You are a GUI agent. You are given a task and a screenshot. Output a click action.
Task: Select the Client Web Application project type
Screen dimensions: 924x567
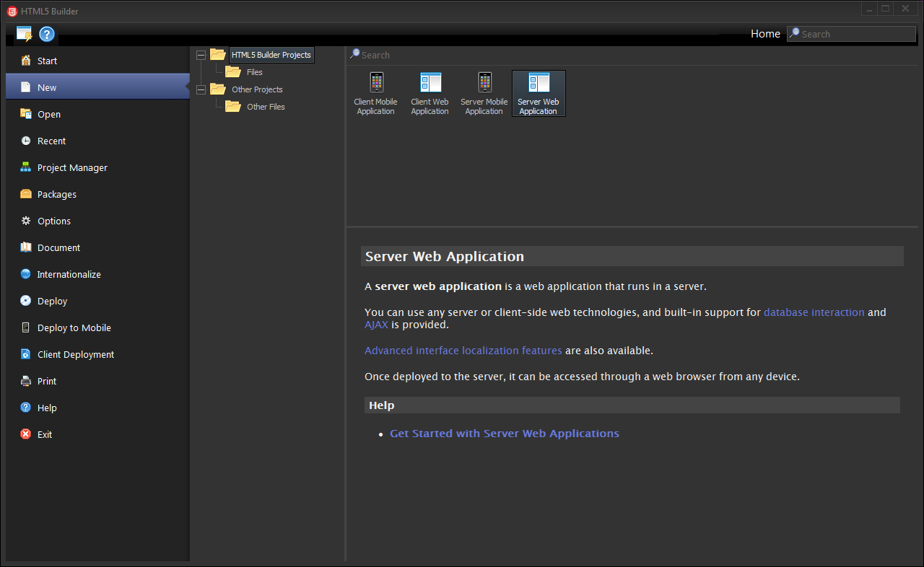pos(430,92)
